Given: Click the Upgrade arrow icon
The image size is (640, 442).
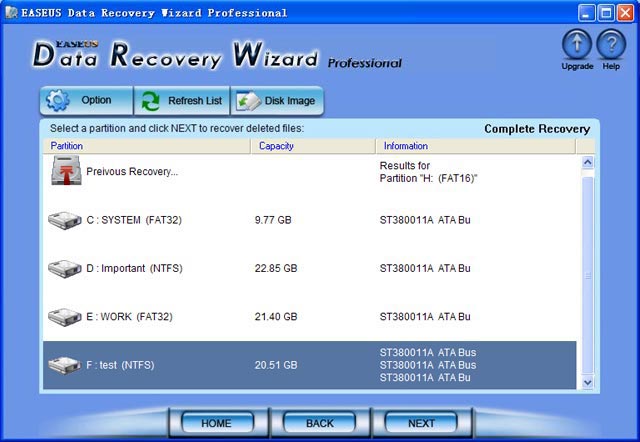Looking at the screenshot, I should (x=577, y=44).
